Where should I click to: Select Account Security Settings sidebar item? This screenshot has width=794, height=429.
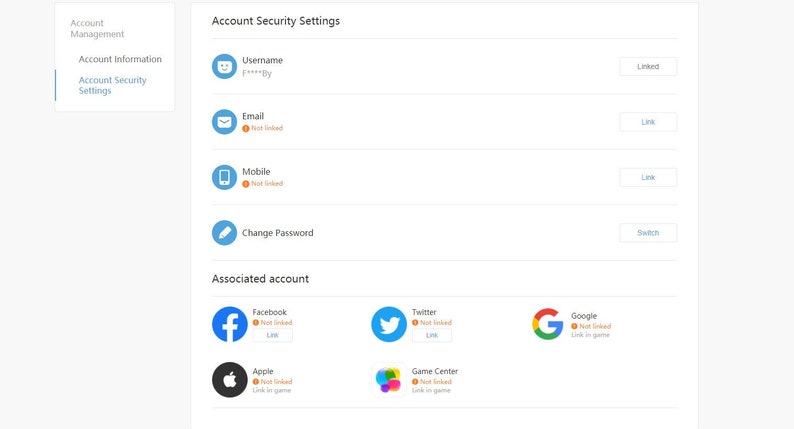[x=112, y=85]
